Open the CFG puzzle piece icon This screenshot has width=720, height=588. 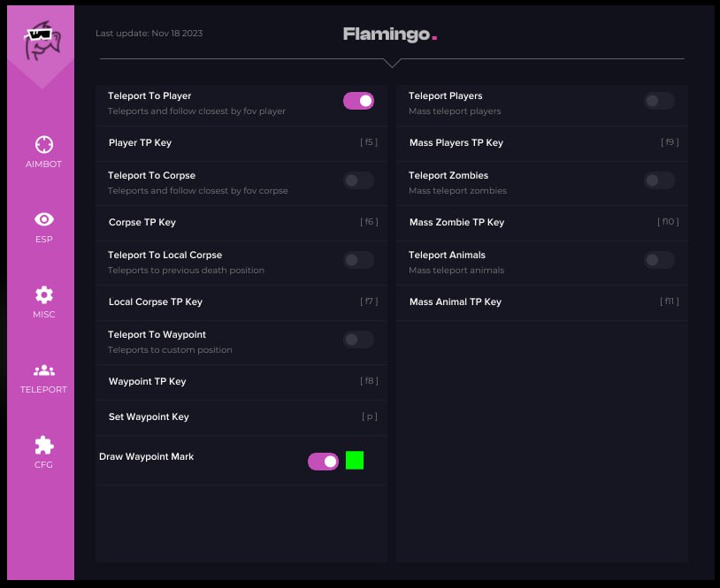coord(44,445)
